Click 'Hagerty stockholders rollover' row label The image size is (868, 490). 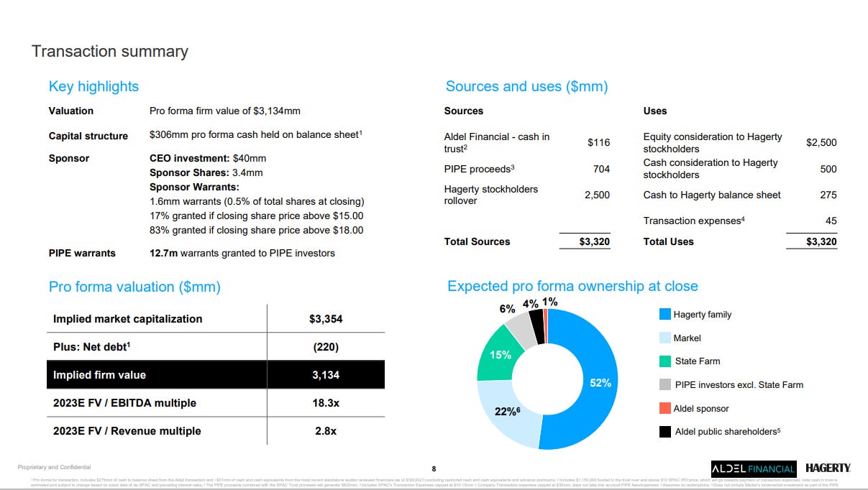click(x=491, y=195)
